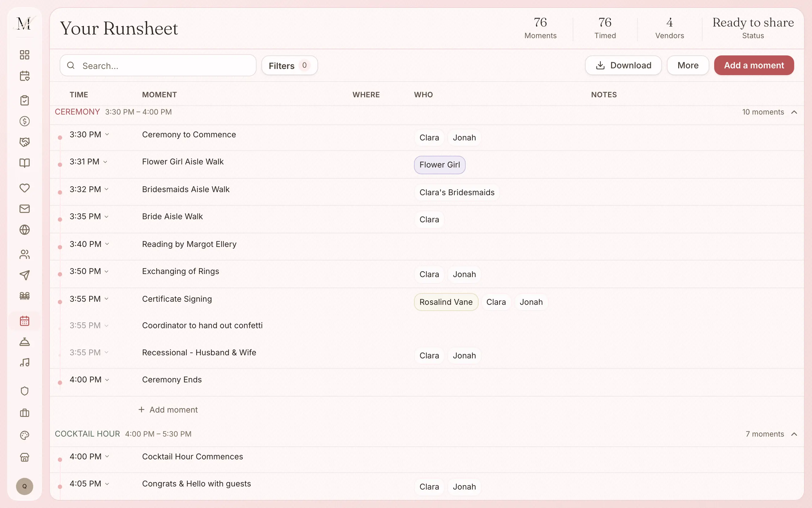Image resolution: width=812 pixels, height=508 pixels.
Task: Click the Flower Girl tag
Action: pos(440,165)
